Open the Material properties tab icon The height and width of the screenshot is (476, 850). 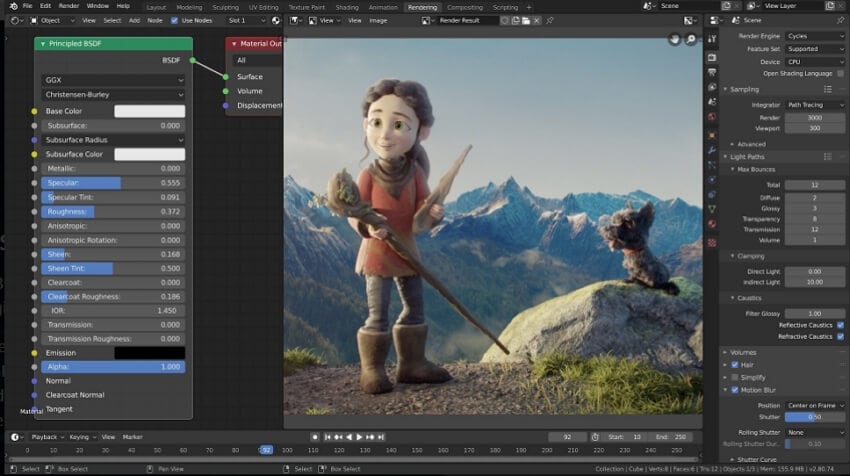click(x=712, y=224)
